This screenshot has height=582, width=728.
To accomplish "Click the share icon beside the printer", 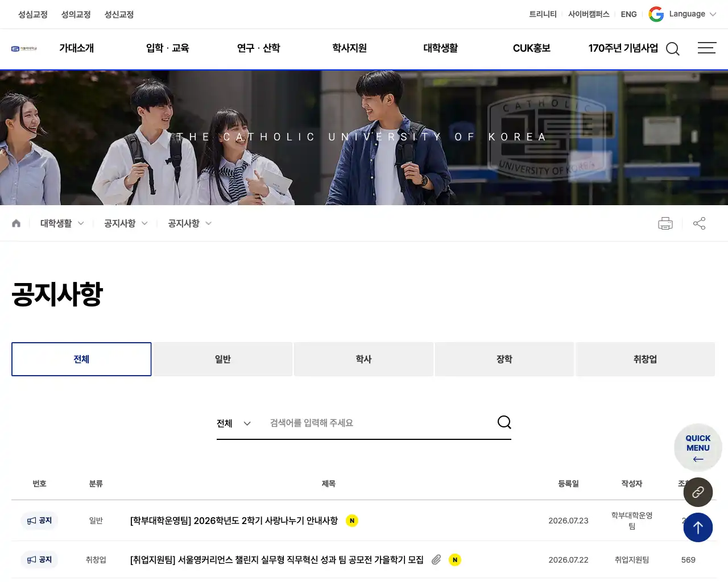I will point(700,223).
